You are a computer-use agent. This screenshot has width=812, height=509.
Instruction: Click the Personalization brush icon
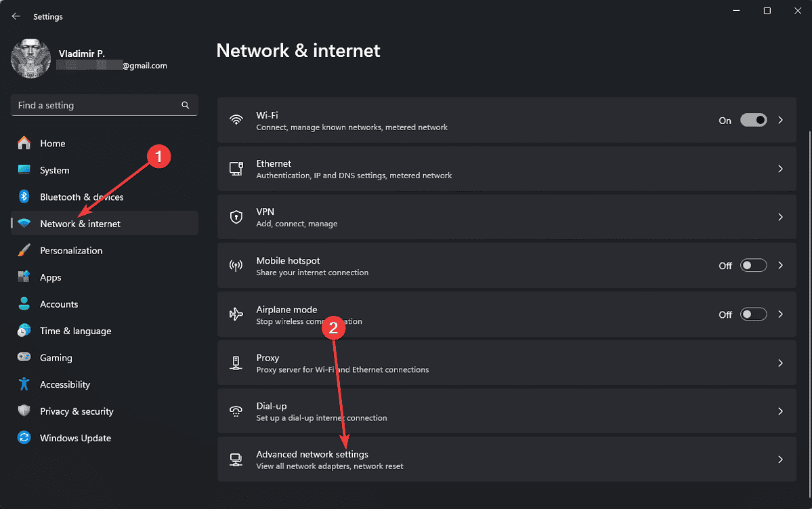[24, 250]
